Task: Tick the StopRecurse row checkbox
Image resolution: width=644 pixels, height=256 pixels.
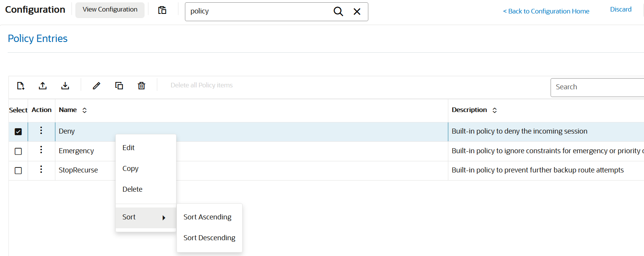Action: [18, 171]
